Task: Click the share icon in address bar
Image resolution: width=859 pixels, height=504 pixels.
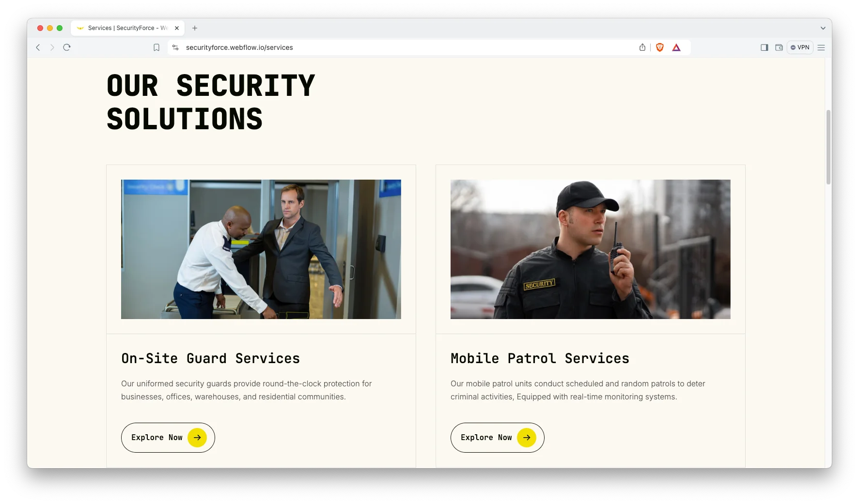Action: (x=642, y=47)
